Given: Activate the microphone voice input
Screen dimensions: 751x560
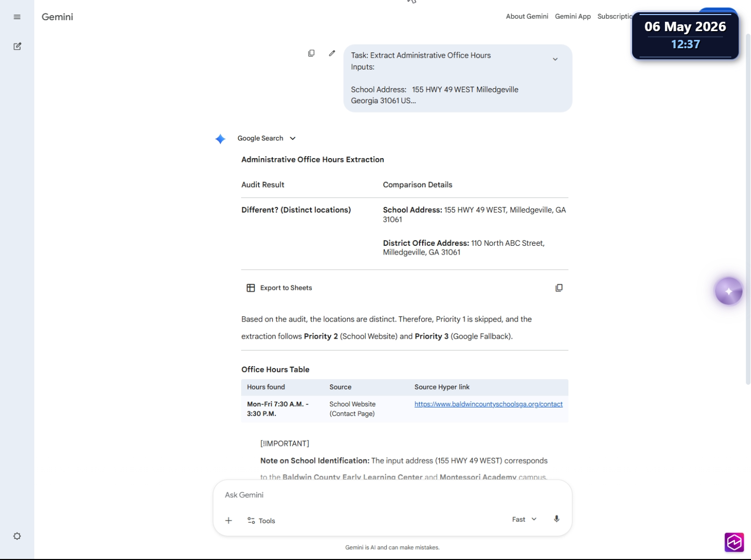Looking at the screenshot, I should click(x=557, y=519).
